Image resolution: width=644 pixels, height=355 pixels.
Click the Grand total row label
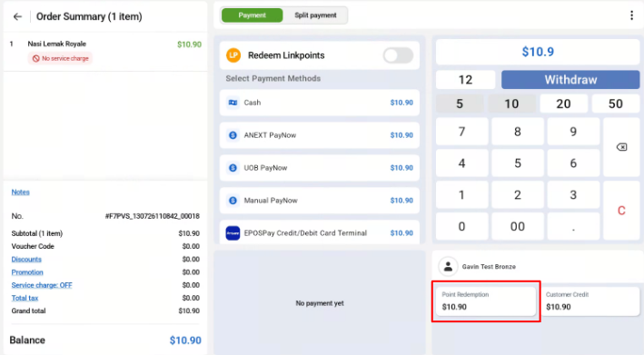coord(28,311)
